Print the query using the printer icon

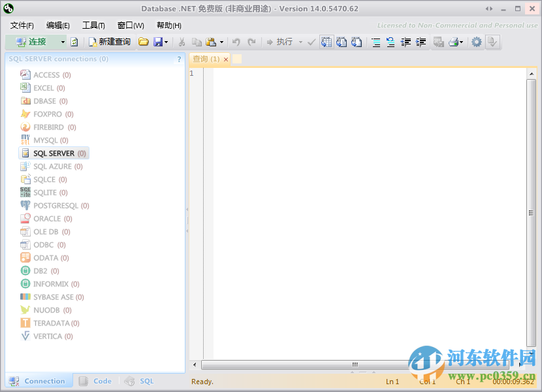[454, 42]
